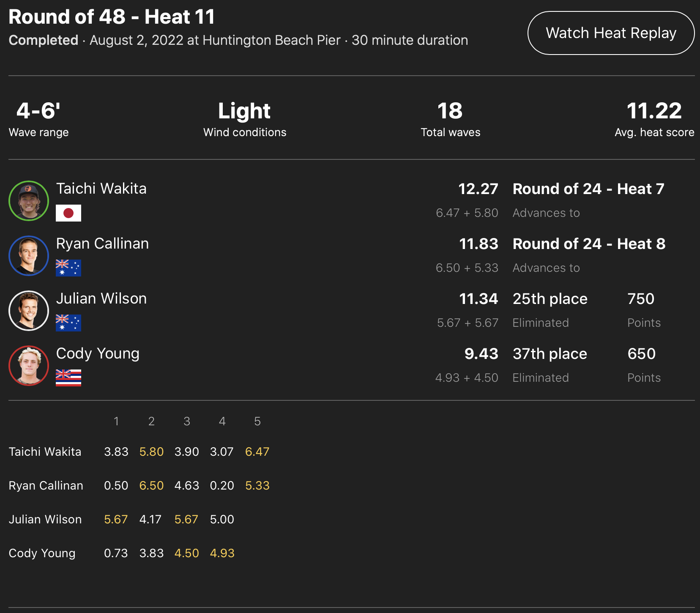This screenshot has height=613, width=700.
Task: Click Julian Wilson's 5.00 wave score
Action: point(222,519)
